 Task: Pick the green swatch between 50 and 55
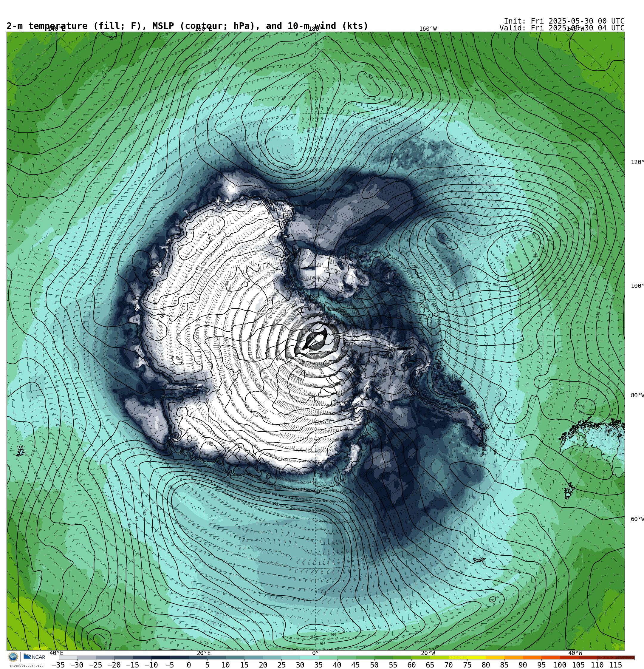click(384, 658)
